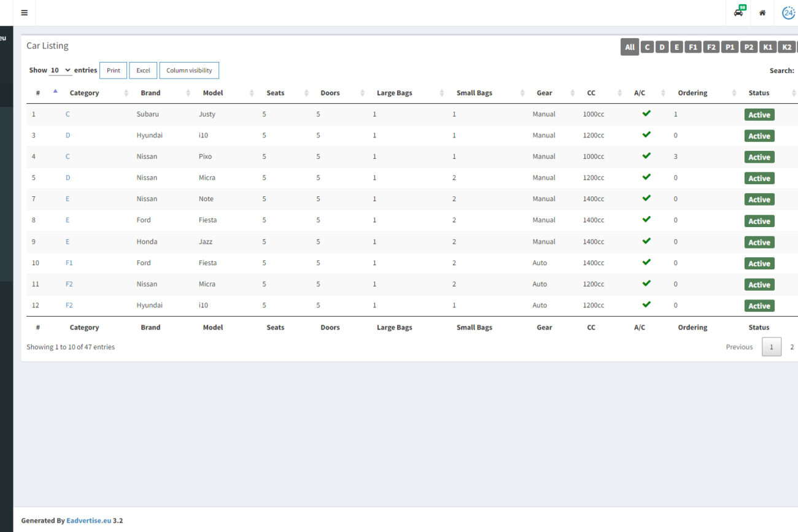
Task: Sort the table by Brand column
Action: 150,93
